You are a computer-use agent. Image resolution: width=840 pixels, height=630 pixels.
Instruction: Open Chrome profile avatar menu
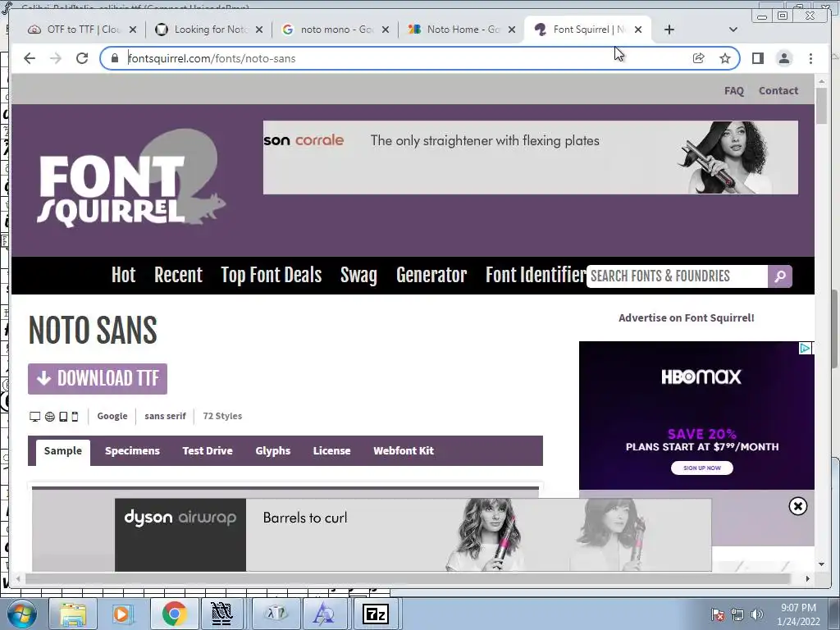click(783, 58)
